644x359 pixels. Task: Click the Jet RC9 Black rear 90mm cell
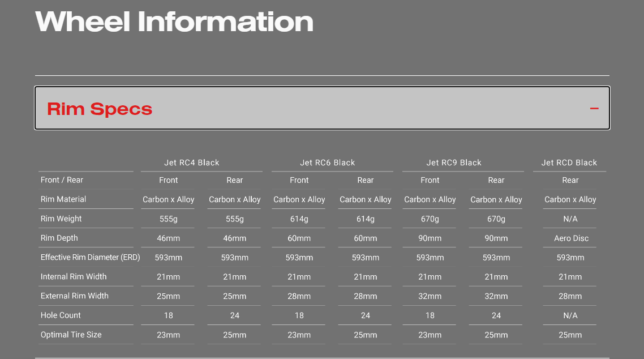(496, 238)
